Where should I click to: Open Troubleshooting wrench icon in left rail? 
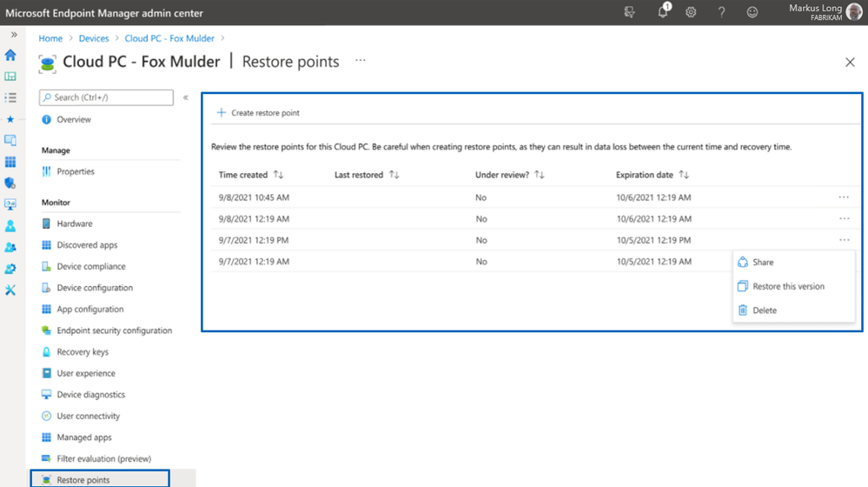[x=10, y=290]
